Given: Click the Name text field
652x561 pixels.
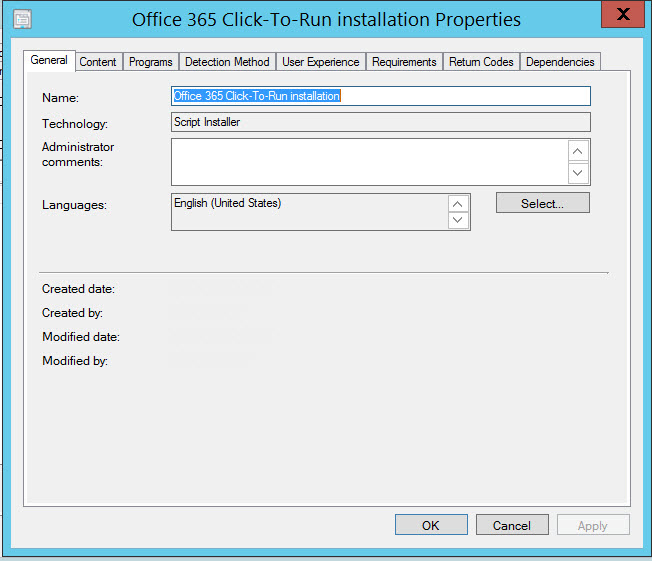Looking at the screenshot, I should [x=380, y=96].
